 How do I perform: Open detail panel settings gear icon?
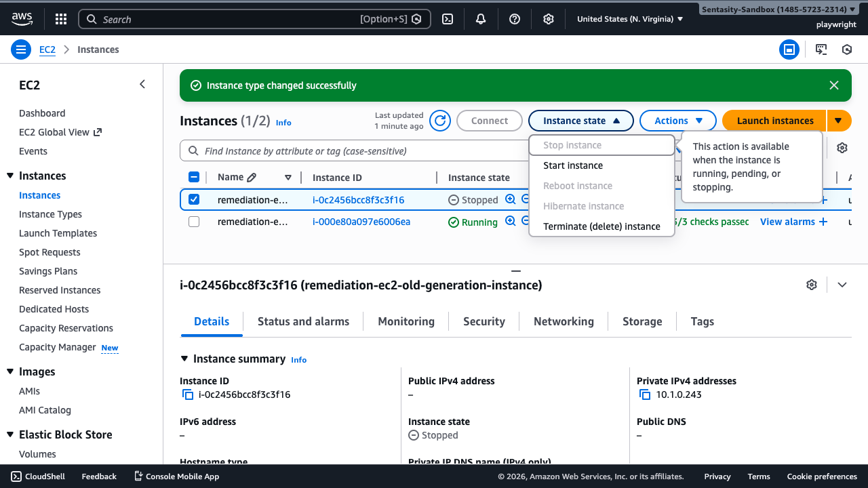(812, 285)
